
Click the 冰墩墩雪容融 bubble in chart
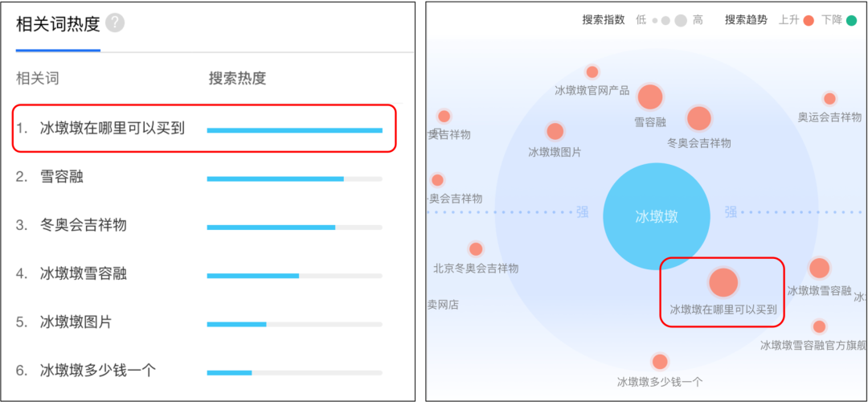pyautogui.click(x=819, y=269)
